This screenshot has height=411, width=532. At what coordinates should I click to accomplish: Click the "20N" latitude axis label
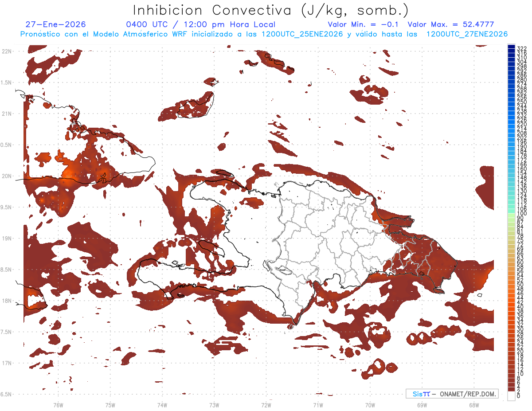point(6,176)
